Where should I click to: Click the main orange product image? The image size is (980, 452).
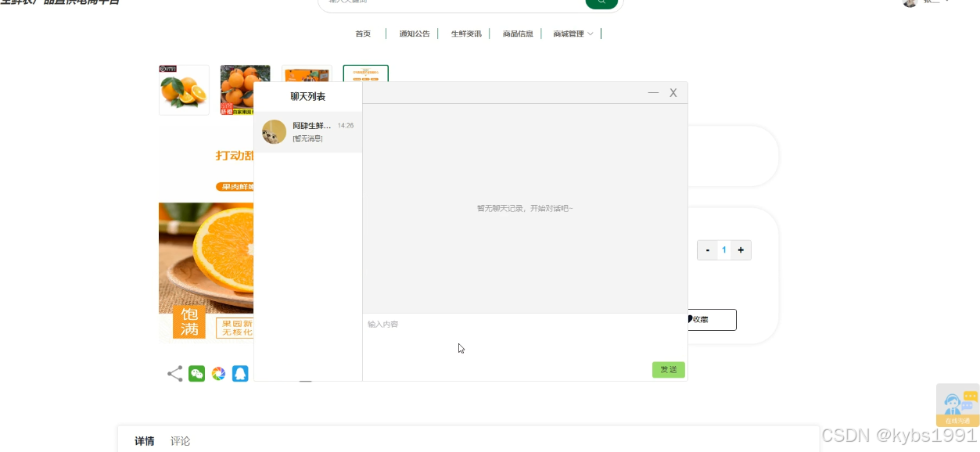[206, 237]
